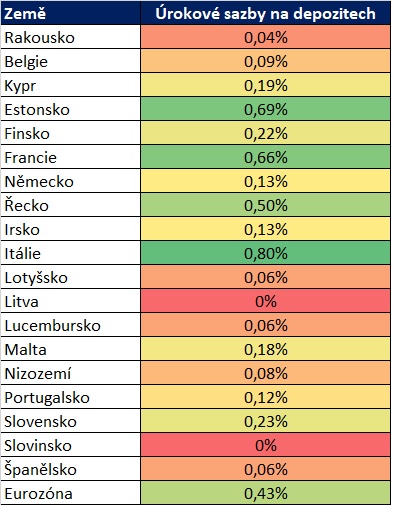This screenshot has height=505, width=395.
Task: Select the Nizozemí country cell
Action: (70, 373)
